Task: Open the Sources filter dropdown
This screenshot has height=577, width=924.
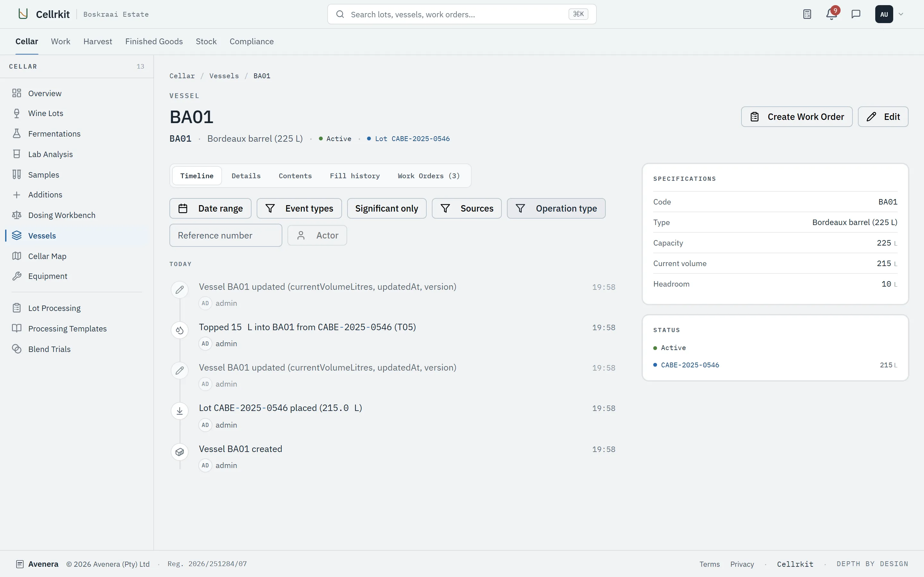Action: click(466, 208)
